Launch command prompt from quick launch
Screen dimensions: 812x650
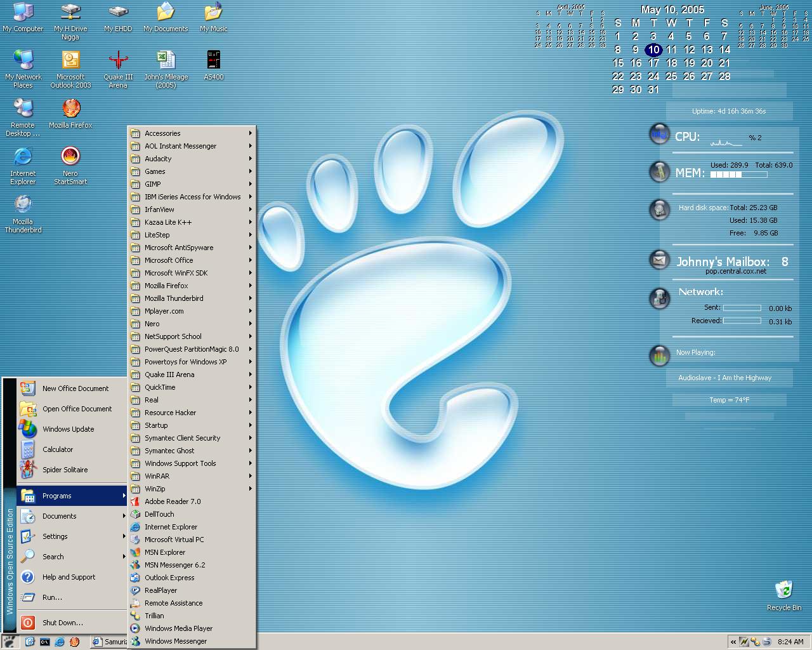point(44,642)
